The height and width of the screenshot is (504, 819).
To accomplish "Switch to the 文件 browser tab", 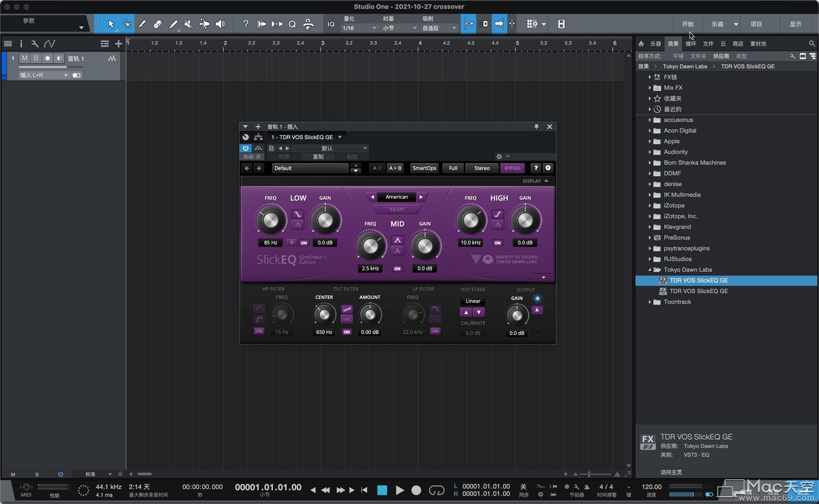I will click(x=708, y=44).
